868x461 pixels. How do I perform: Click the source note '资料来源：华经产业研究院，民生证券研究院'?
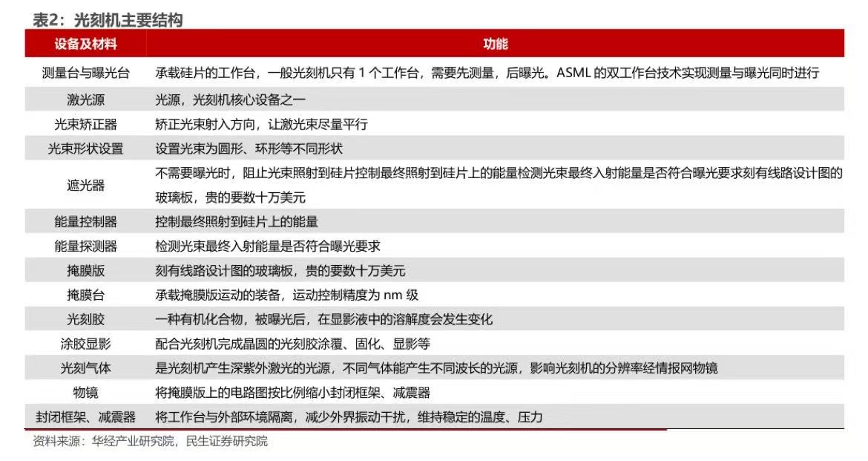click(x=150, y=441)
